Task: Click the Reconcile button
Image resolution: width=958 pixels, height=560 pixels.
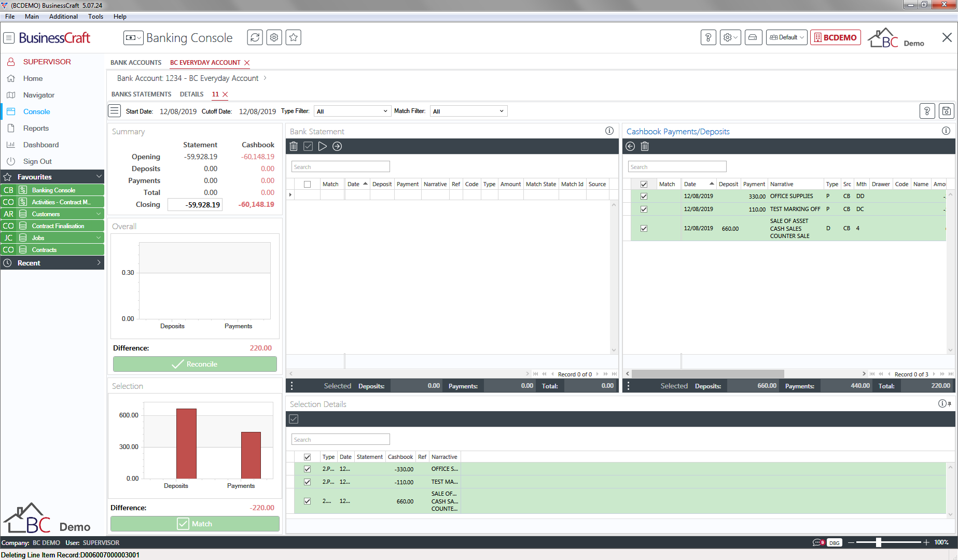Action: pyautogui.click(x=195, y=364)
